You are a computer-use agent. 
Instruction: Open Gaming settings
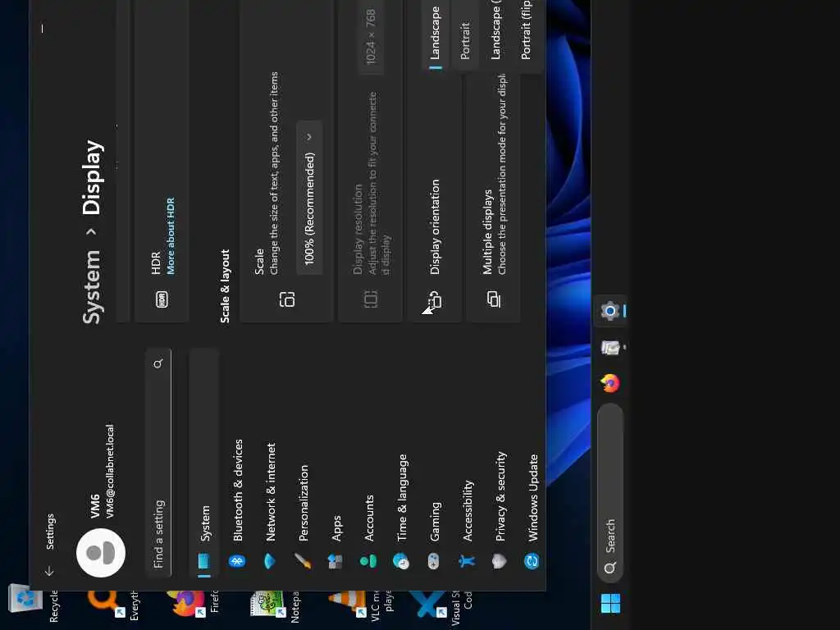(434, 463)
